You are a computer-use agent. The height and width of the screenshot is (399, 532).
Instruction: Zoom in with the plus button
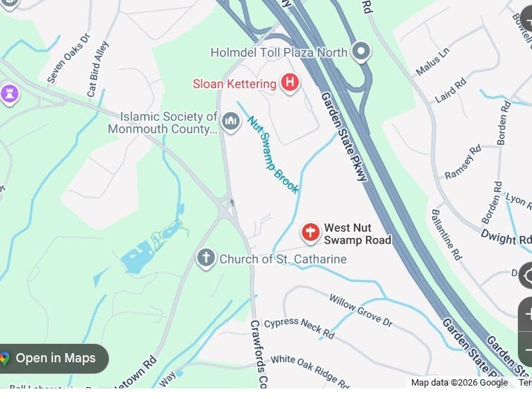pos(527,314)
